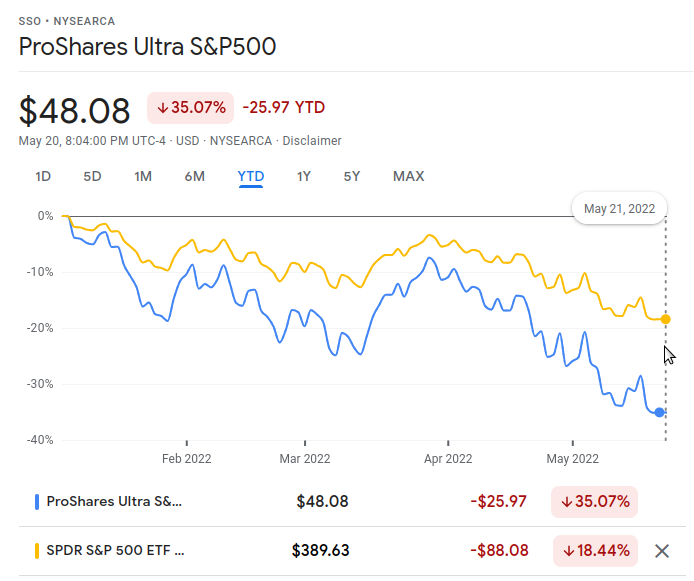
Task: Click the blue ProShares color marker
Action: point(37,501)
